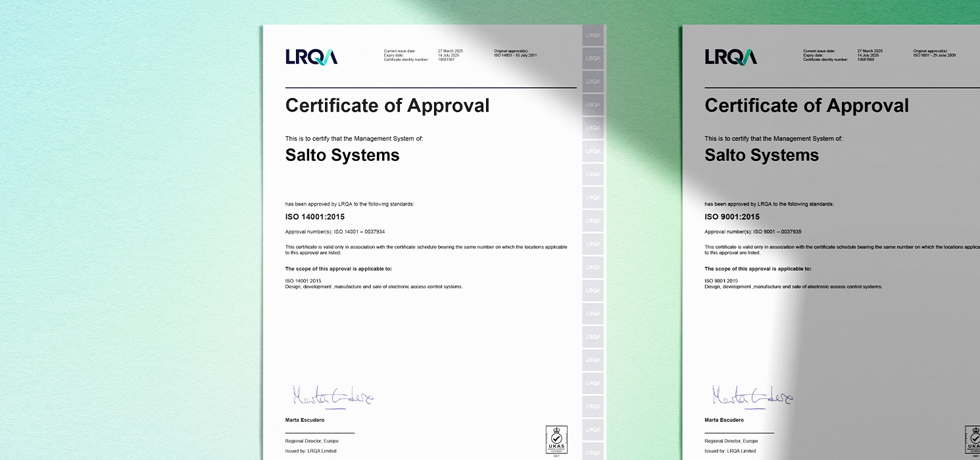Click '27 March 2025' on the ISO 9001 certificate
This screenshot has height=460, width=980.
[x=870, y=51]
